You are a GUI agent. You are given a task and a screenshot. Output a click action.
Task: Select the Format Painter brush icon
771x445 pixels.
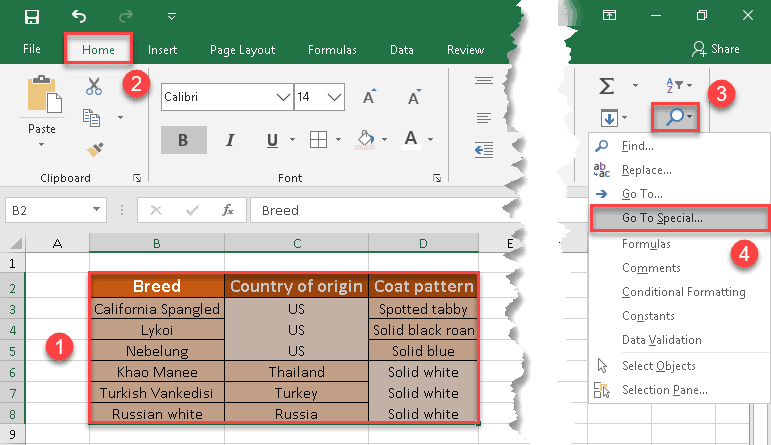94,149
